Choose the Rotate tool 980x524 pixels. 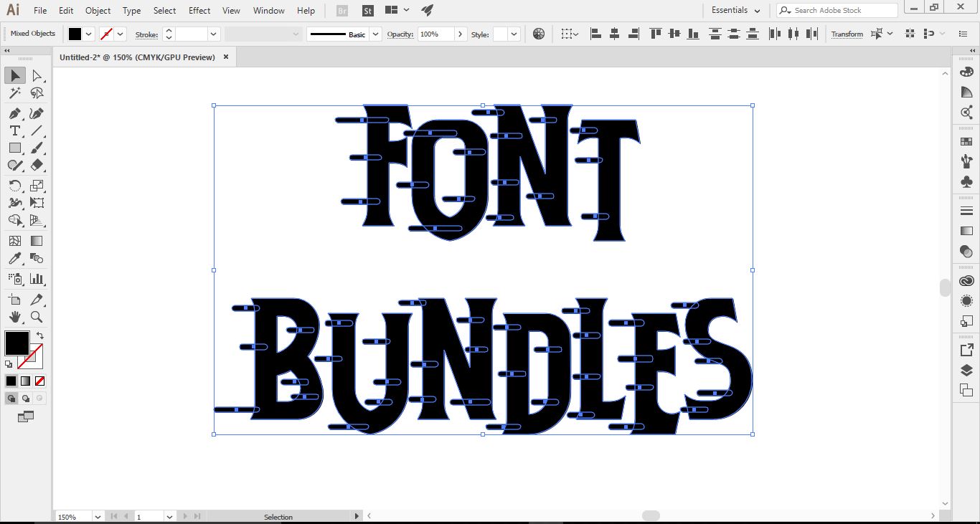(x=14, y=186)
